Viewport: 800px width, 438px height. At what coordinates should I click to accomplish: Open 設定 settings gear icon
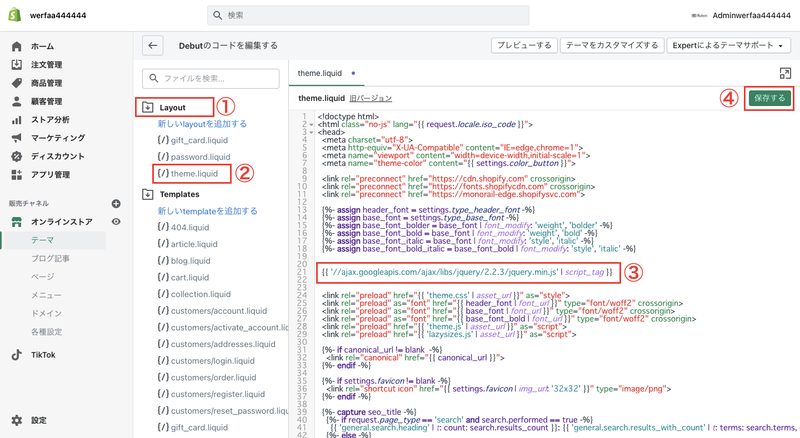point(16,420)
